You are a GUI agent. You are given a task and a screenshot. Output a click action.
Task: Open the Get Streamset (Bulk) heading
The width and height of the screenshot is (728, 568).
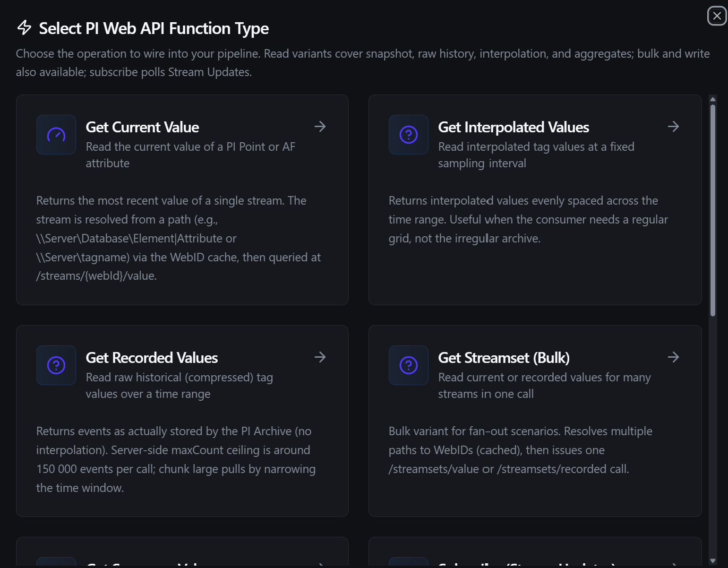[504, 358]
